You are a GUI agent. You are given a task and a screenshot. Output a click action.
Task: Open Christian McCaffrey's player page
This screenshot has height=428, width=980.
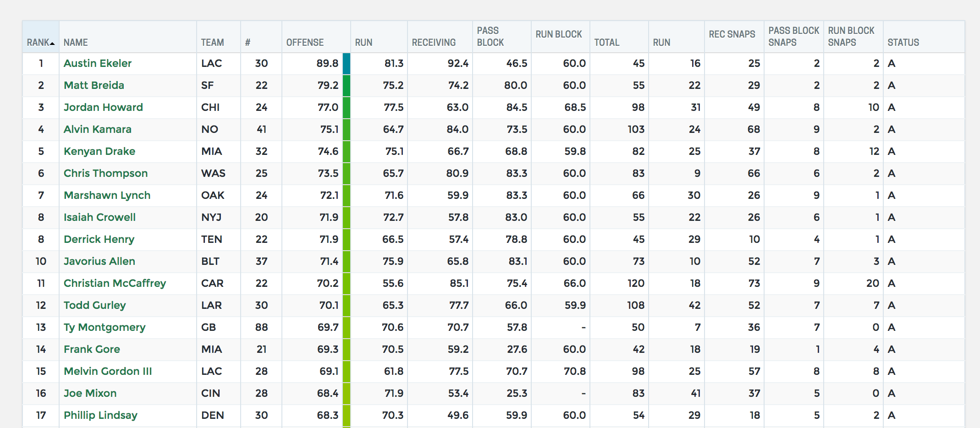[115, 283]
